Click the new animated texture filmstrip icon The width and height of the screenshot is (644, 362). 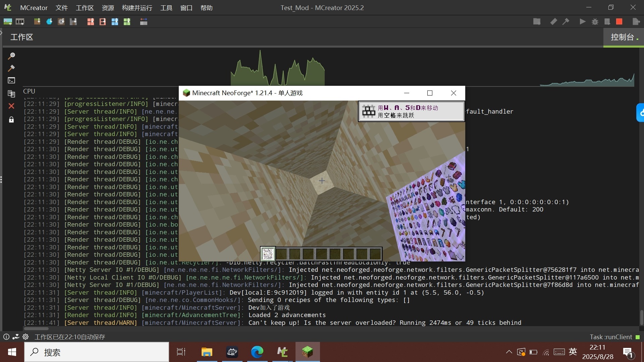coord(20,22)
